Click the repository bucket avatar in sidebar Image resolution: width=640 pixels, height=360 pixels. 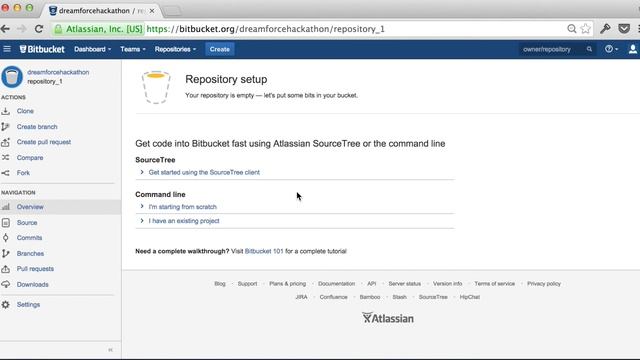(12, 77)
